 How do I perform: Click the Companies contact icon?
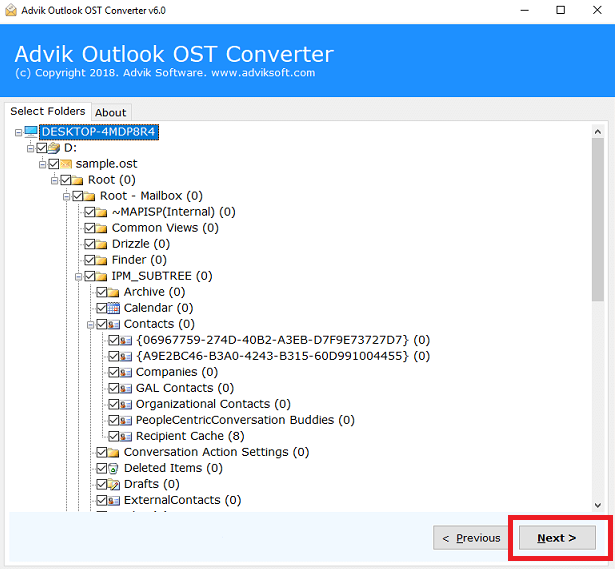(x=126, y=373)
